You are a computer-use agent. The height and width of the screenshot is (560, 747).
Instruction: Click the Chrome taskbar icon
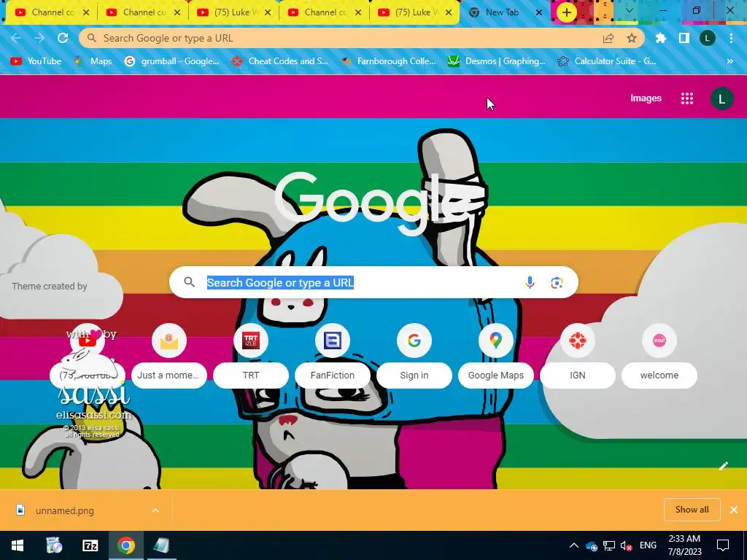point(125,545)
